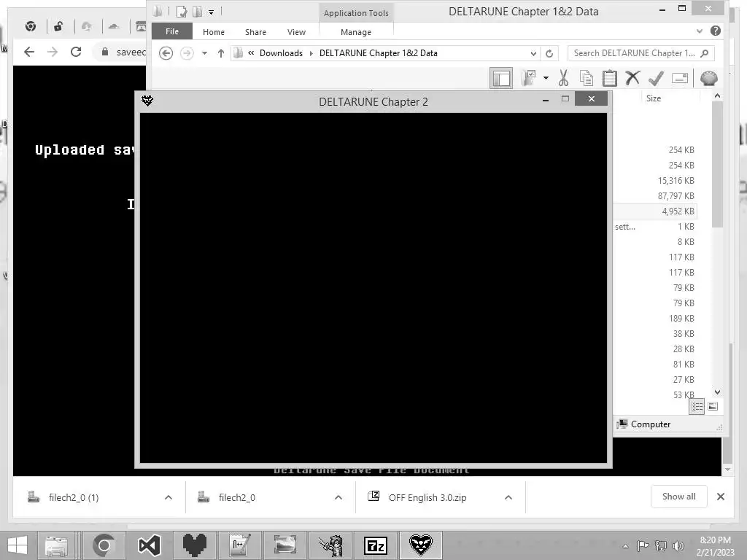Open the address bar history dropdown
The height and width of the screenshot is (560, 747).
pos(533,53)
